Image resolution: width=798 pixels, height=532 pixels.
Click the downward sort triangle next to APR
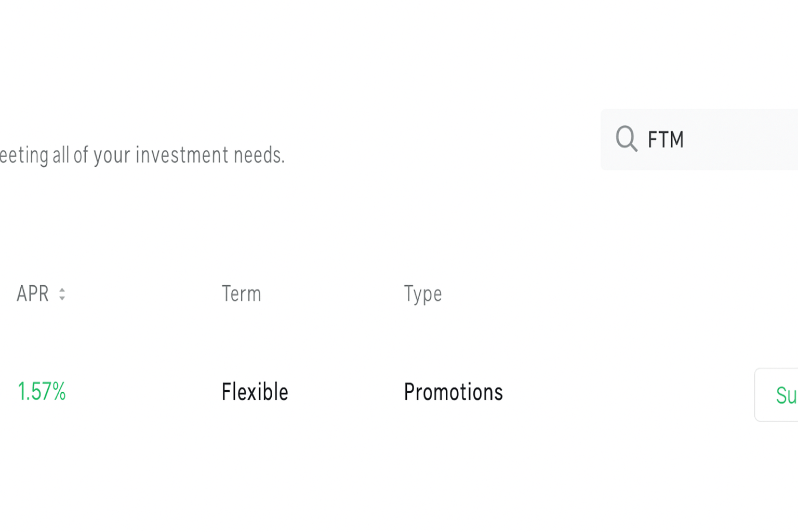coord(62,297)
